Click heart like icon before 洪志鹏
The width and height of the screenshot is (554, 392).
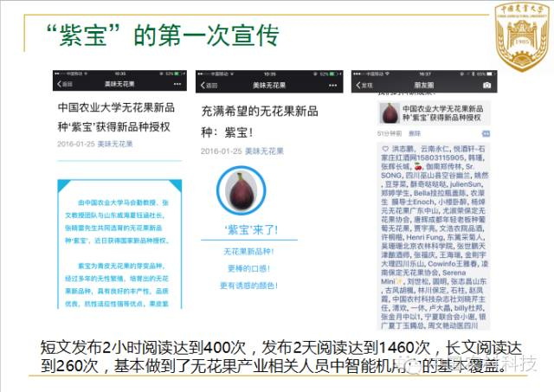[385, 149]
